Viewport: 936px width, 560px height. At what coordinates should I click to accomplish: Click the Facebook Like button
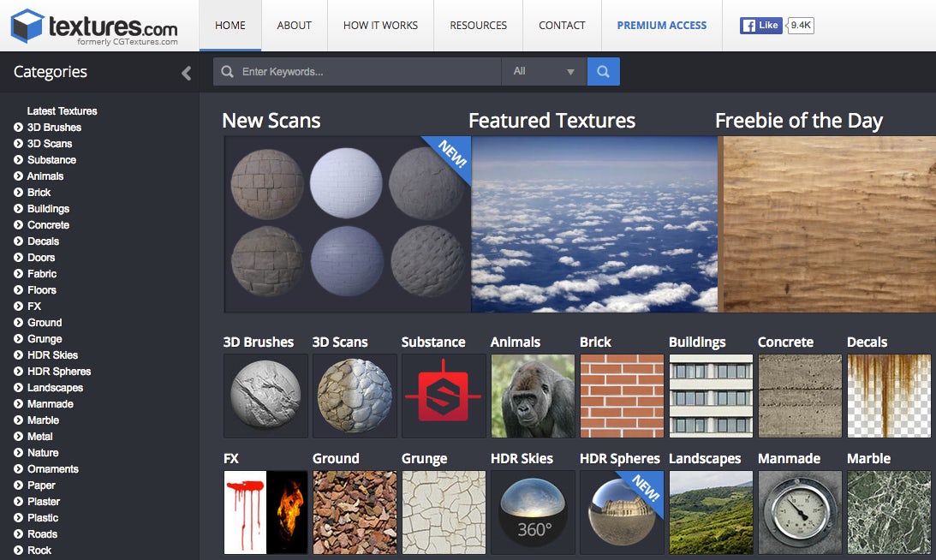tap(761, 25)
